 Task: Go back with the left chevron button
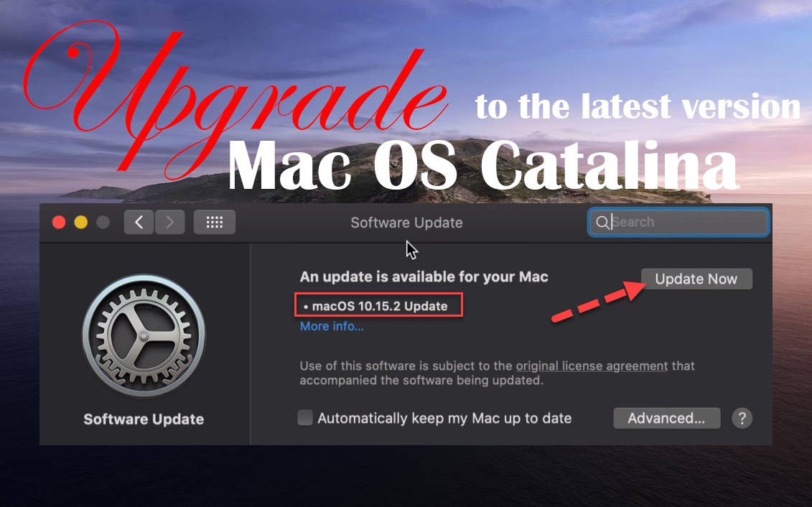coord(139,222)
